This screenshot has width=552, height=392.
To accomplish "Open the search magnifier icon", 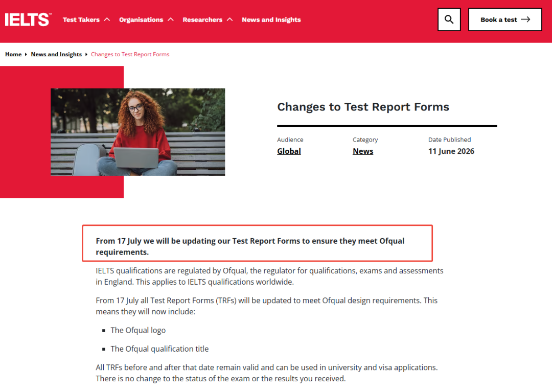I will tap(449, 20).
